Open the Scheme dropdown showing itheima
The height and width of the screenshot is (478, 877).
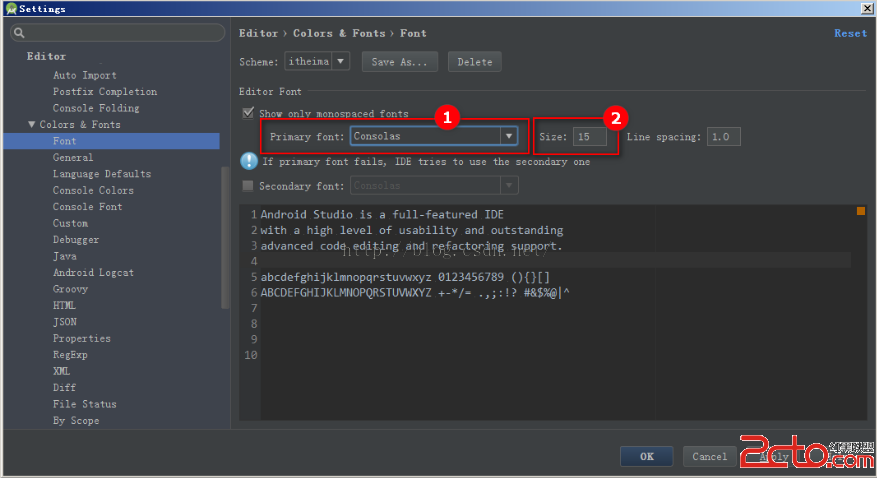pyautogui.click(x=317, y=61)
